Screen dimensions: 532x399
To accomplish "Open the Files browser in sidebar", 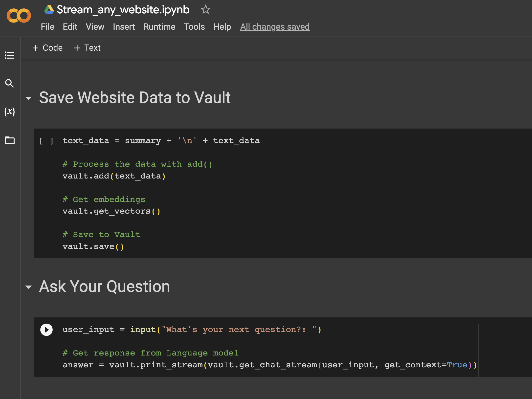I will pyautogui.click(x=9, y=140).
